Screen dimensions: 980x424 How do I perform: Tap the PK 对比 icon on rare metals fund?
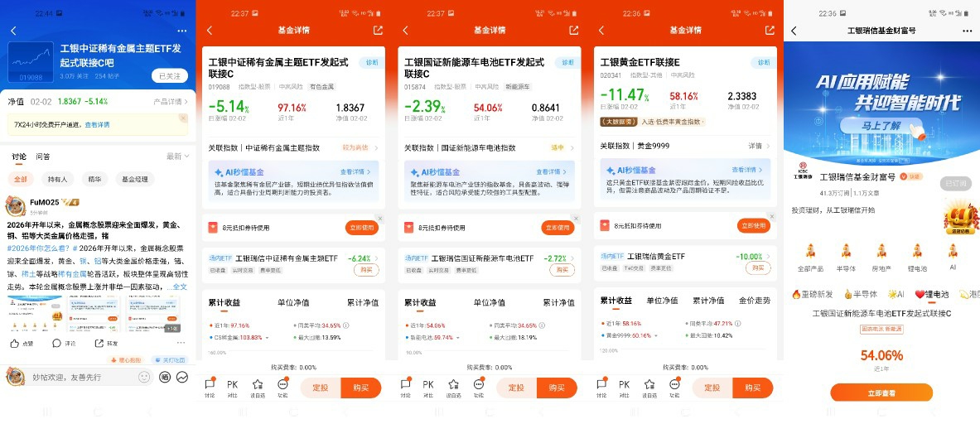click(x=233, y=388)
